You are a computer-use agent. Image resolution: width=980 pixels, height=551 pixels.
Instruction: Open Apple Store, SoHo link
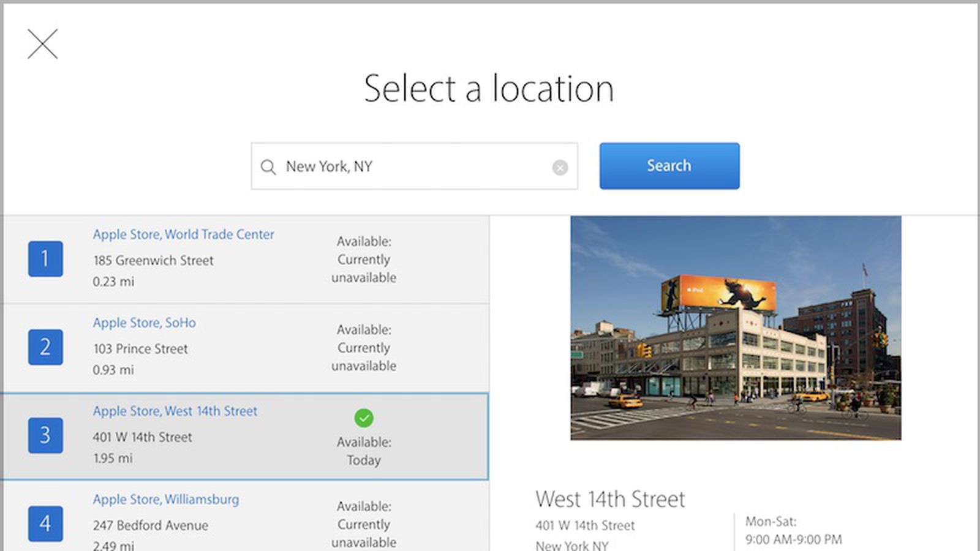click(144, 323)
